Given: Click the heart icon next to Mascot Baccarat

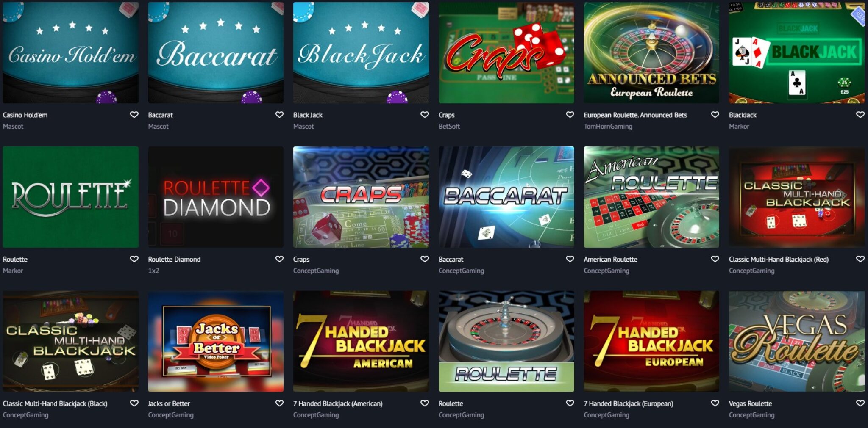Looking at the screenshot, I should (x=279, y=115).
